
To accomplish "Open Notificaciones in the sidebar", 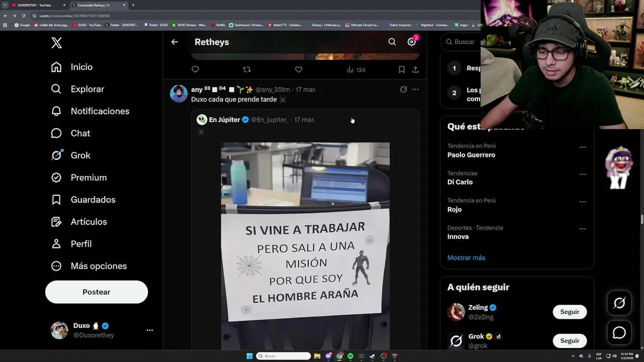I will [90, 111].
